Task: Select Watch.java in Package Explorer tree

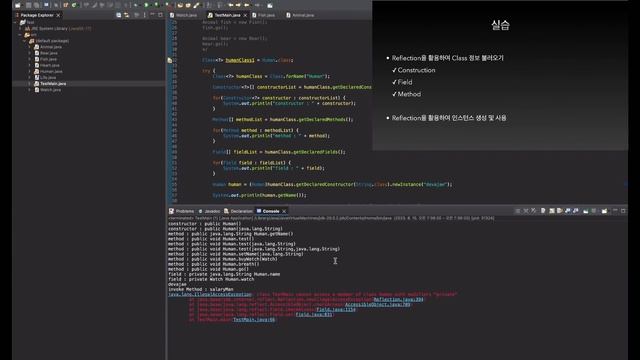Action: pyautogui.click(x=50, y=90)
